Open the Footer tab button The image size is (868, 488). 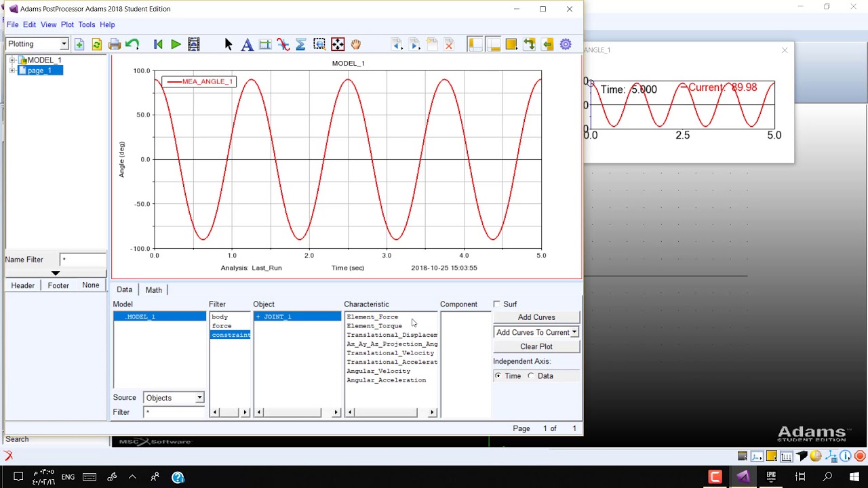(x=58, y=285)
